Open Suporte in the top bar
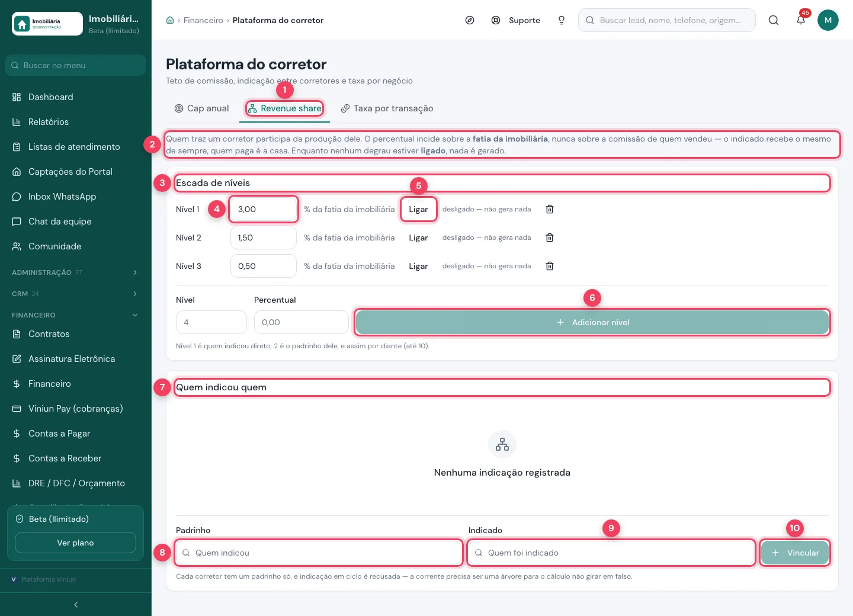This screenshot has height=616, width=853. (x=516, y=20)
